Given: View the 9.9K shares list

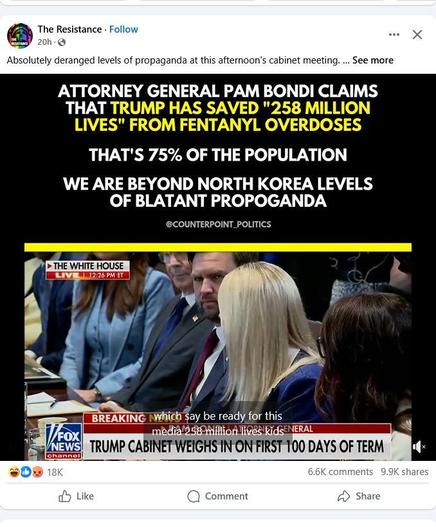Looking at the screenshot, I should coord(405,472).
